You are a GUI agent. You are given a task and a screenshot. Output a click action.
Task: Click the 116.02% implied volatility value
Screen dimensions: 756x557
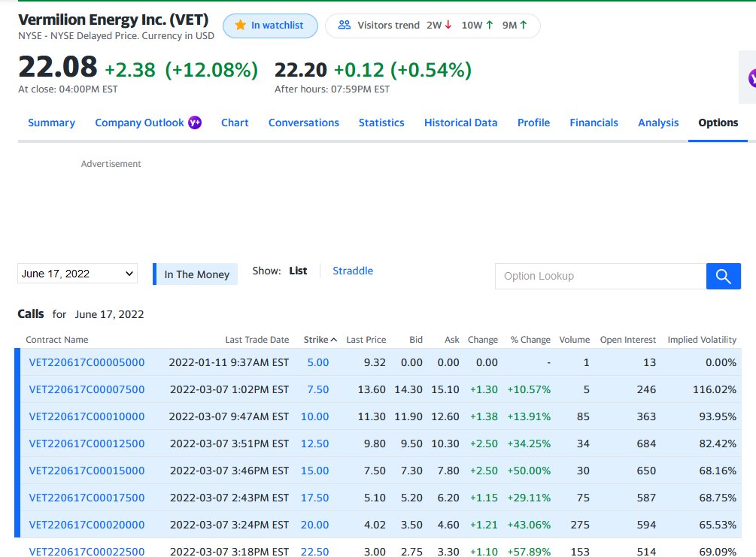pos(715,389)
